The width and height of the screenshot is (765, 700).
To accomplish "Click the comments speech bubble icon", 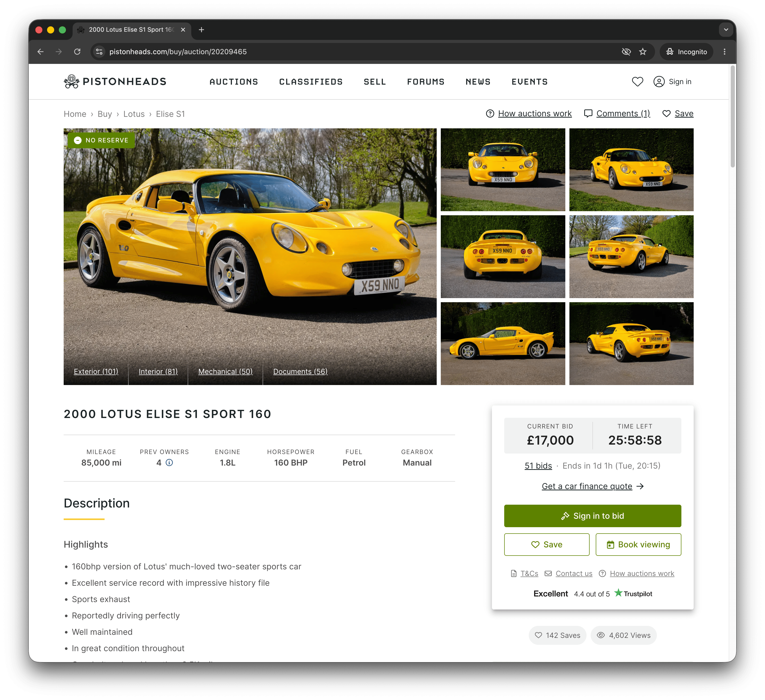I will coord(588,114).
